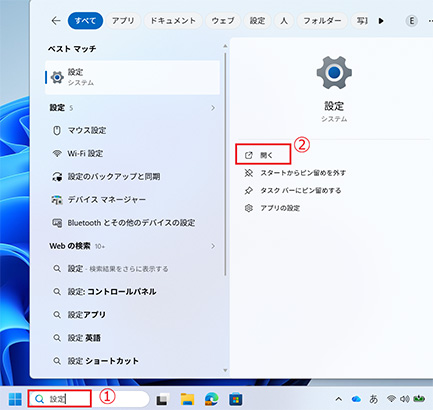Toggle the IME あ input mode indicator
This screenshot has width=433, height=410.
(374, 399)
